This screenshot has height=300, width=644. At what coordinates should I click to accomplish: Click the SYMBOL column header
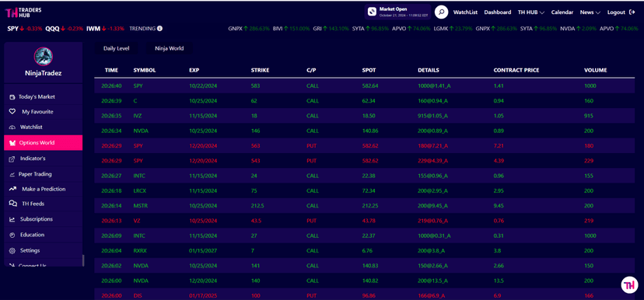[145, 70]
